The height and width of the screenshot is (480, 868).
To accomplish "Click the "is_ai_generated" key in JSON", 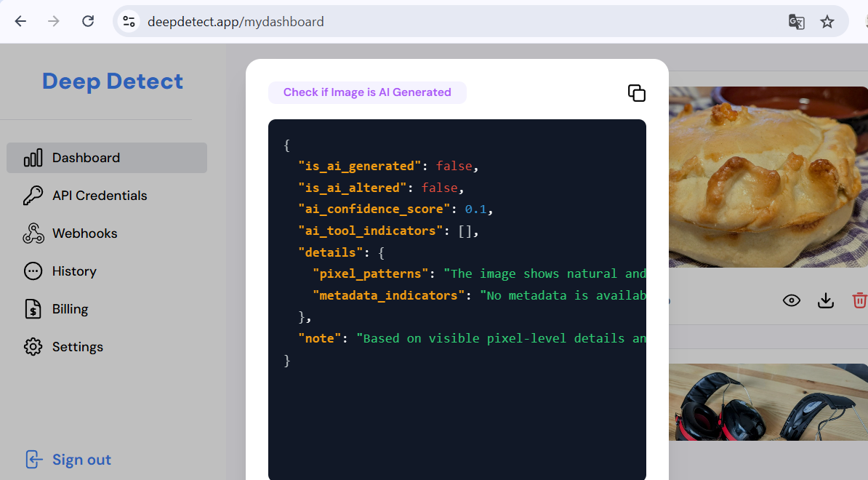I will 360,166.
